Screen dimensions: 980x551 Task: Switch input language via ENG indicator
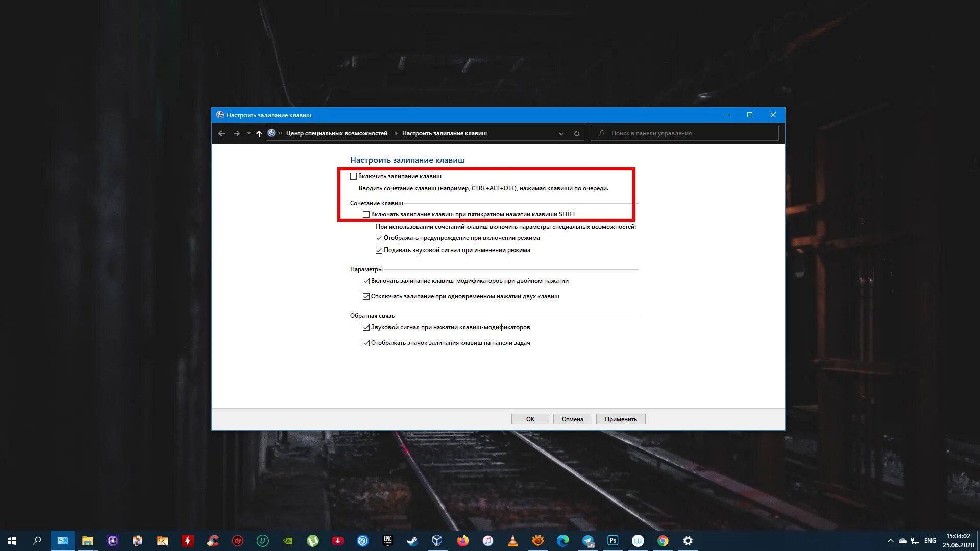[x=930, y=541]
